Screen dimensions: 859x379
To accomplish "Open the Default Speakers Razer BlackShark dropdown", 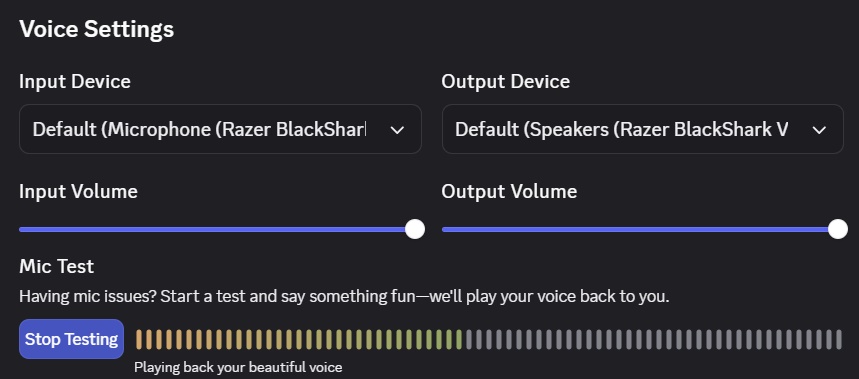I will (x=643, y=129).
